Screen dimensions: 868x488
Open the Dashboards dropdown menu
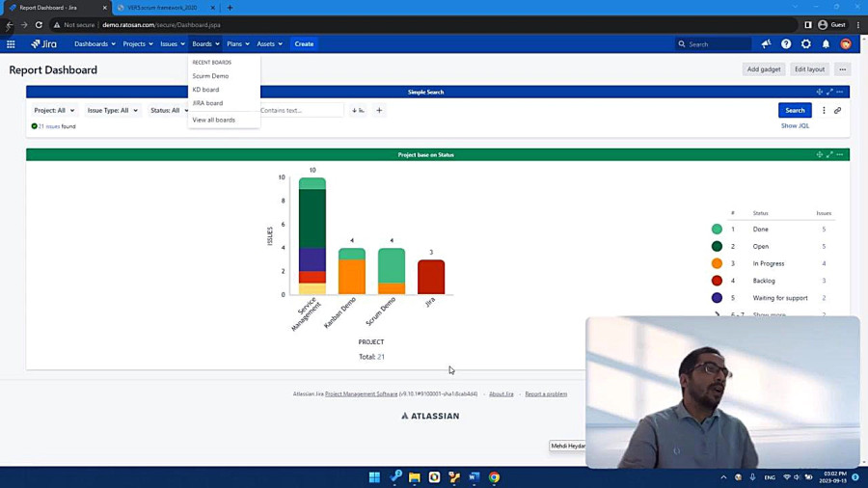95,44
